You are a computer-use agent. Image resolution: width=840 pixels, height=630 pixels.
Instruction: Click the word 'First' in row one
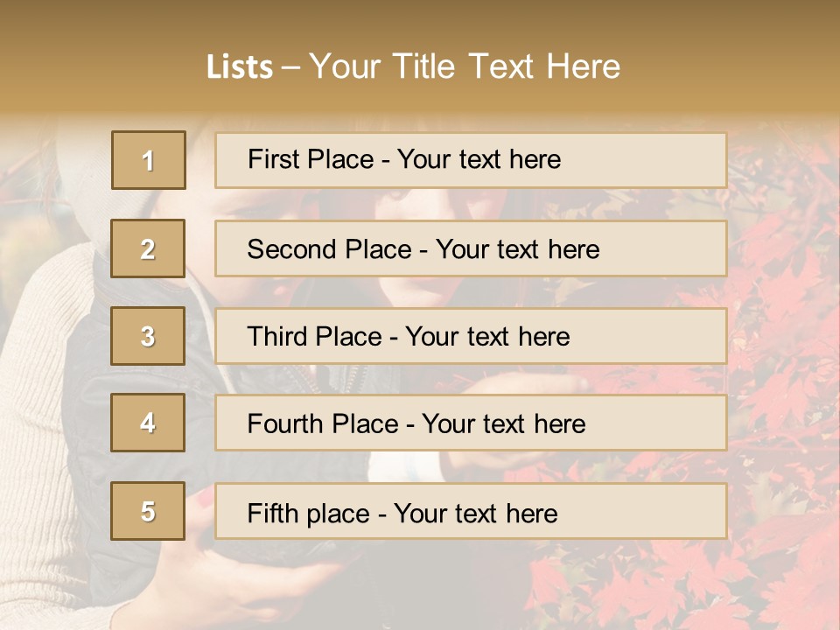click(271, 159)
